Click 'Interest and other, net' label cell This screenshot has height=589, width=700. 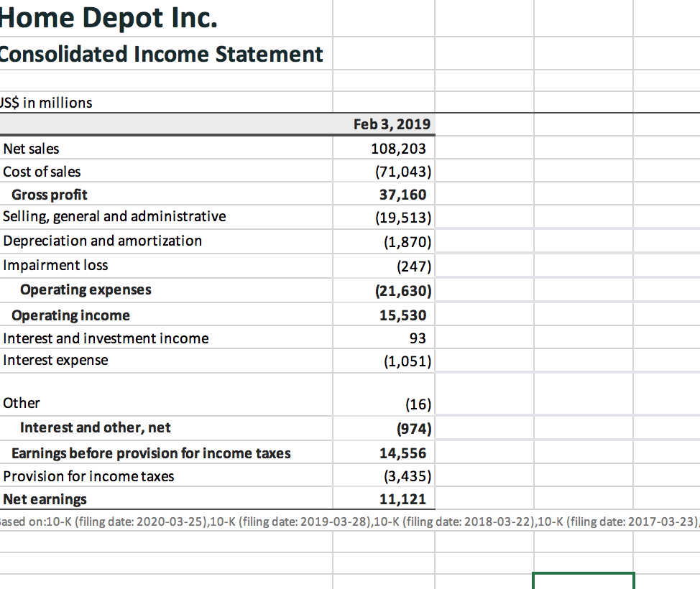coord(166,428)
